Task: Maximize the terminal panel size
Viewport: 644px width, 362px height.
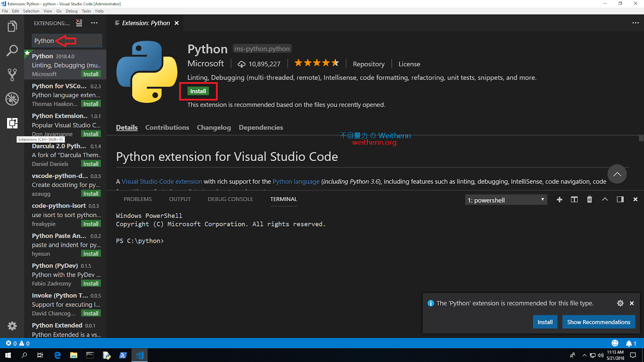Action: pyautogui.click(x=605, y=200)
